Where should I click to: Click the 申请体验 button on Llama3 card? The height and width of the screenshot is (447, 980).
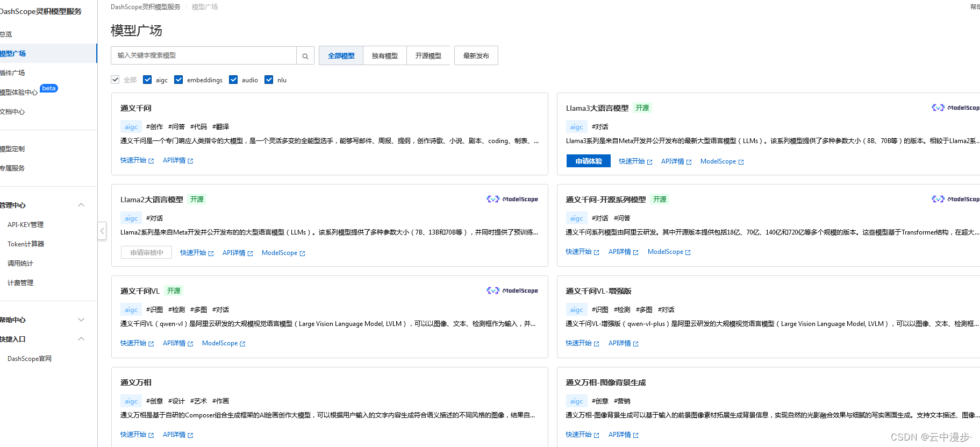(x=589, y=161)
